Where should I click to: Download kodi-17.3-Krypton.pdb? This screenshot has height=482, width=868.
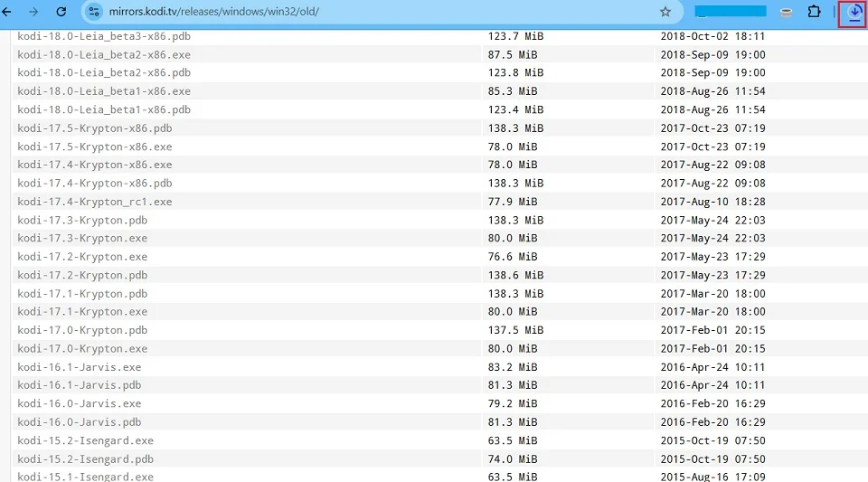(x=82, y=221)
